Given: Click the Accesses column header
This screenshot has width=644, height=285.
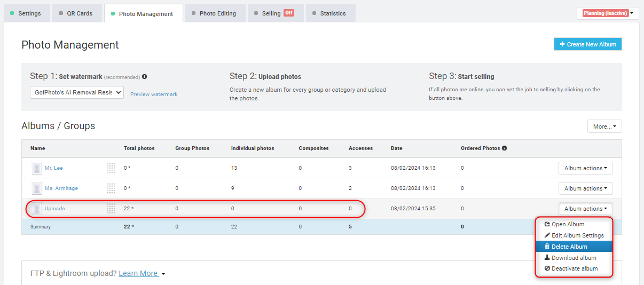Looking at the screenshot, I should [x=360, y=148].
